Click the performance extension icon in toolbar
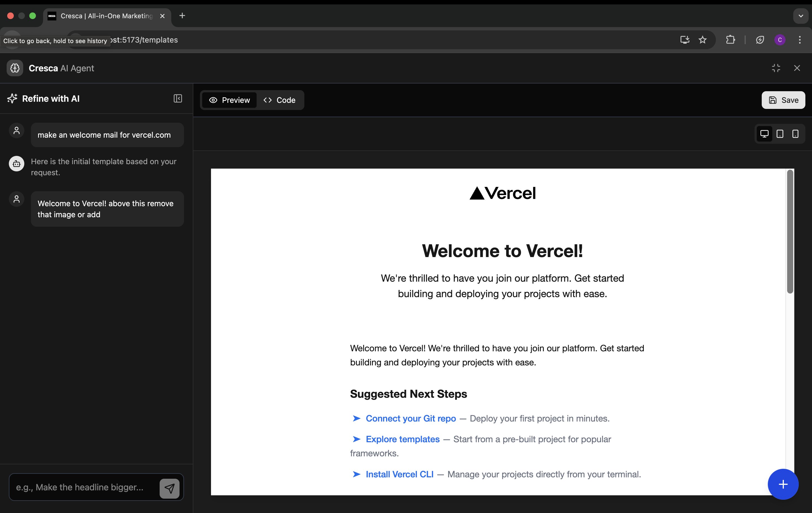Screen dimensions: 812x513 point(760,40)
